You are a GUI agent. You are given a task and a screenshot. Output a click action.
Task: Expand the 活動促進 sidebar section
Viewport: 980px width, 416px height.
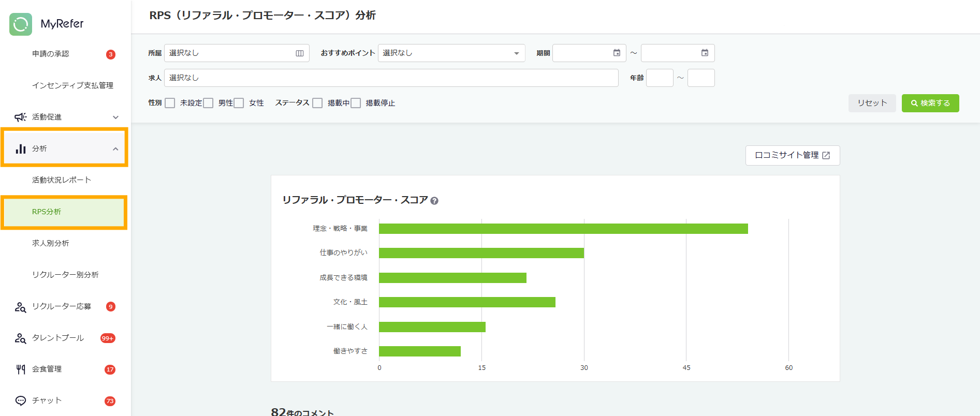115,117
